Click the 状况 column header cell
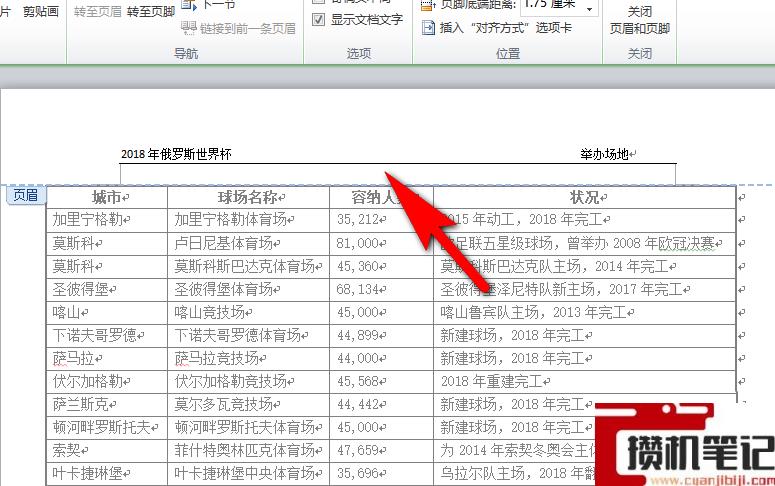Screen dimensions: 775x486 tap(585, 197)
